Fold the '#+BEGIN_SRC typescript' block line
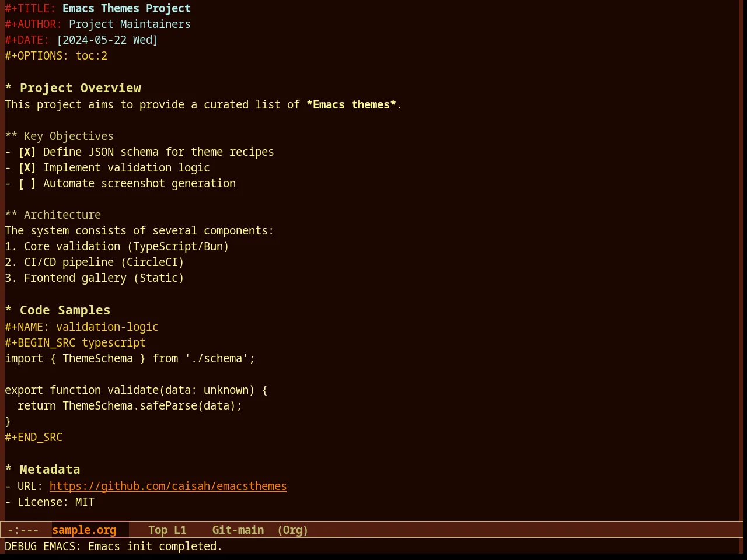Screen dimensions: 747x560 tap(75, 343)
